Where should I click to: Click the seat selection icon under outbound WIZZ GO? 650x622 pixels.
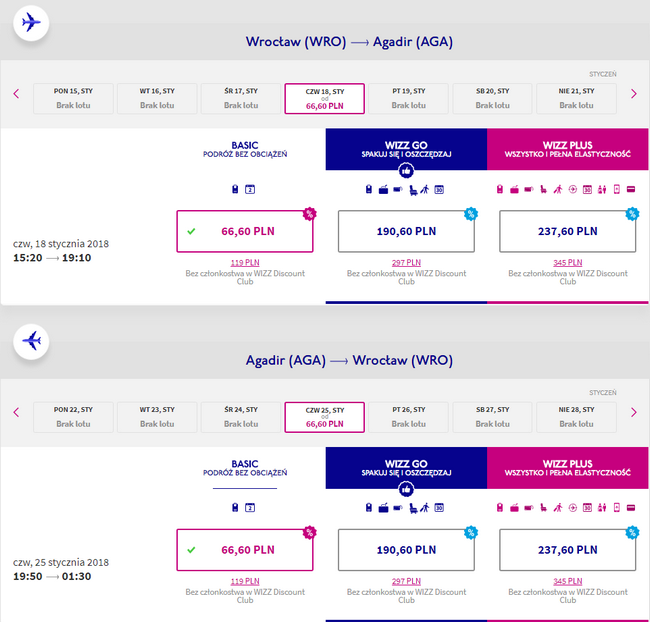click(x=413, y=190)
